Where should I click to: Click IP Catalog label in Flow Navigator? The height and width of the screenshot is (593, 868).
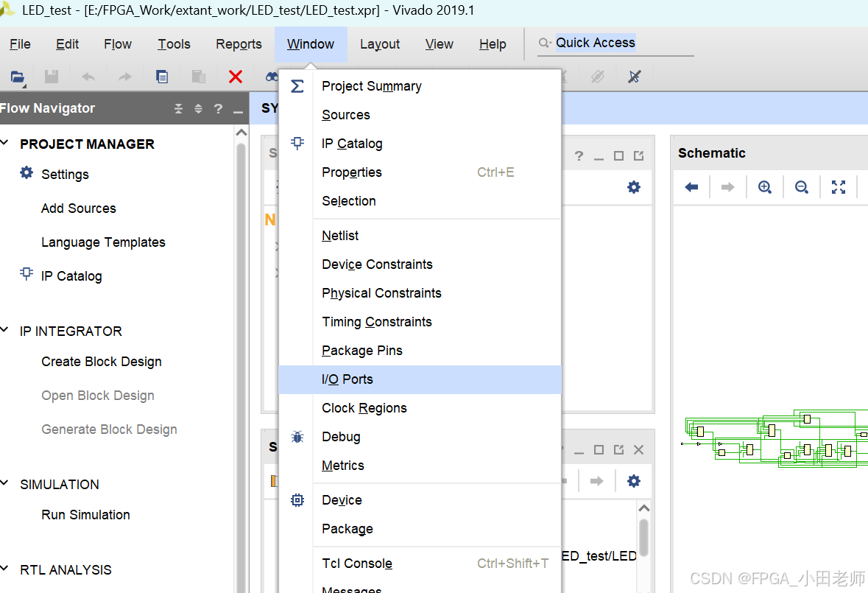[71, 276]
